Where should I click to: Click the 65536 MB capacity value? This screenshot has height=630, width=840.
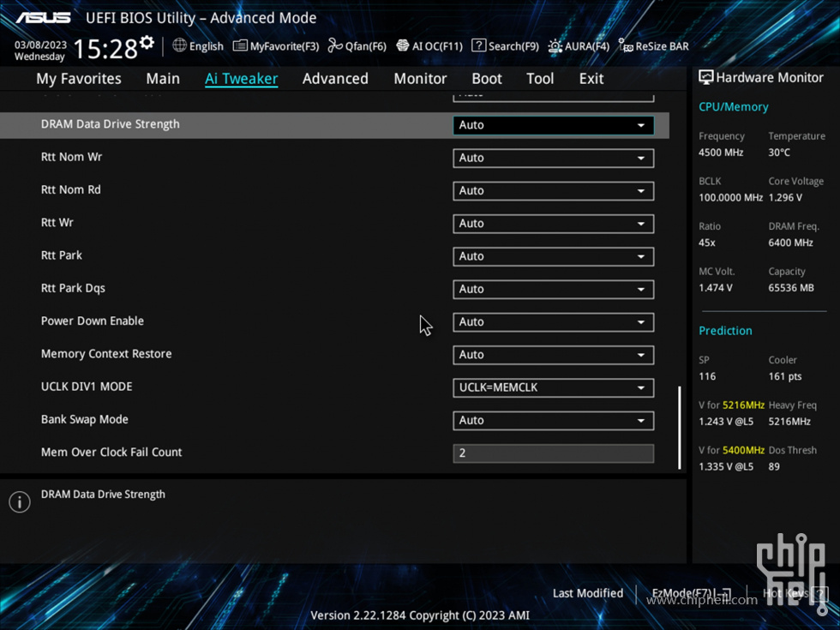790,288
